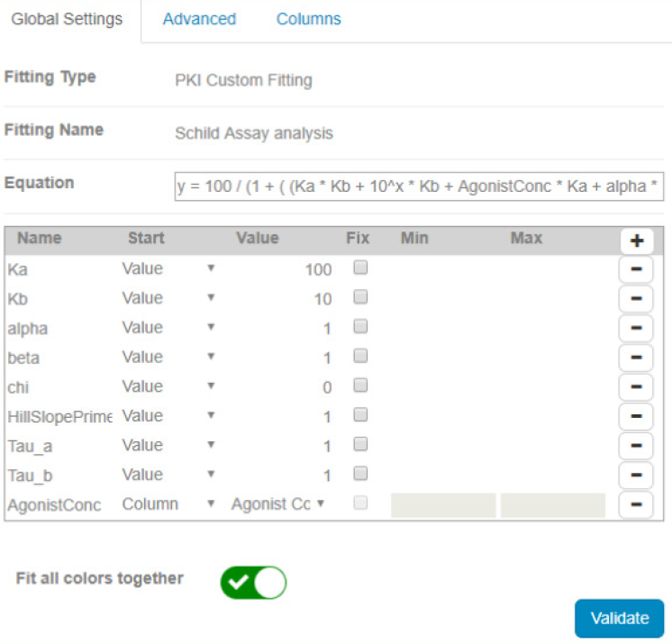
Task: Remove the Tau_a parameter row
Action: click(x=636, y=446)
